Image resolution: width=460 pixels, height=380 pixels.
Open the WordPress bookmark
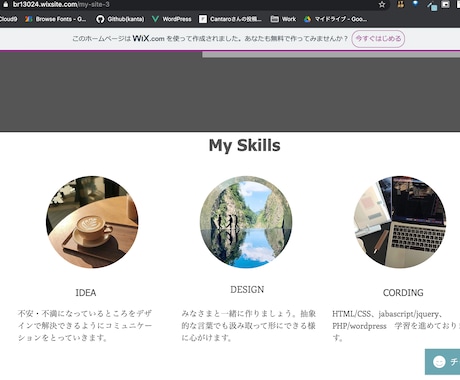point(172,19)
